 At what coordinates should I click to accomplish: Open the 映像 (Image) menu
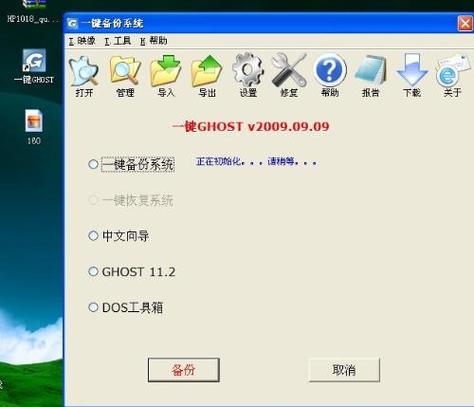point(82,41)
